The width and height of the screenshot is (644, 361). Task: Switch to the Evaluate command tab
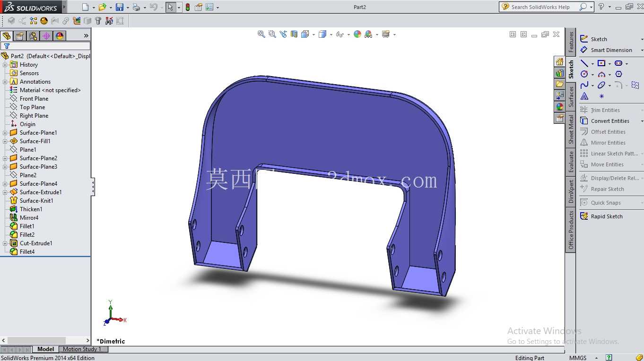571,162
